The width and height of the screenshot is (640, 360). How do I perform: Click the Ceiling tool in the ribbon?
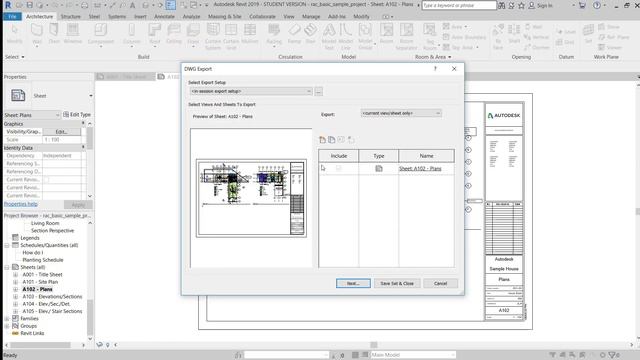tap(174, 33)
